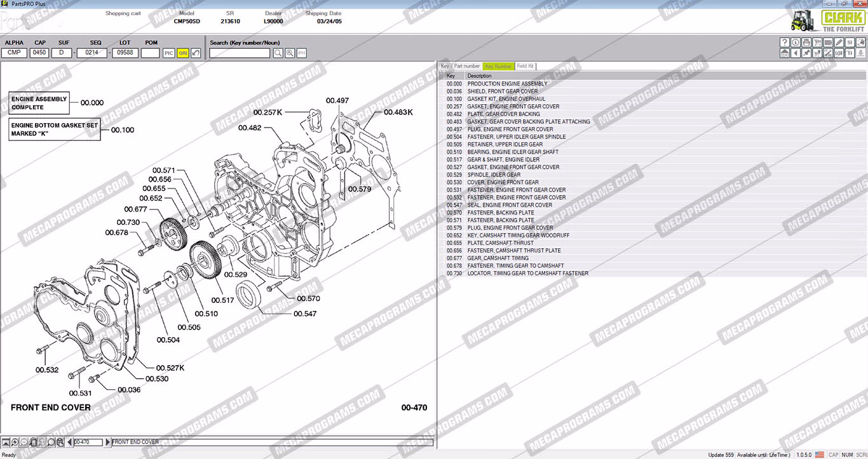Click the film strip icon in toolbar

(x=828, y=43)
